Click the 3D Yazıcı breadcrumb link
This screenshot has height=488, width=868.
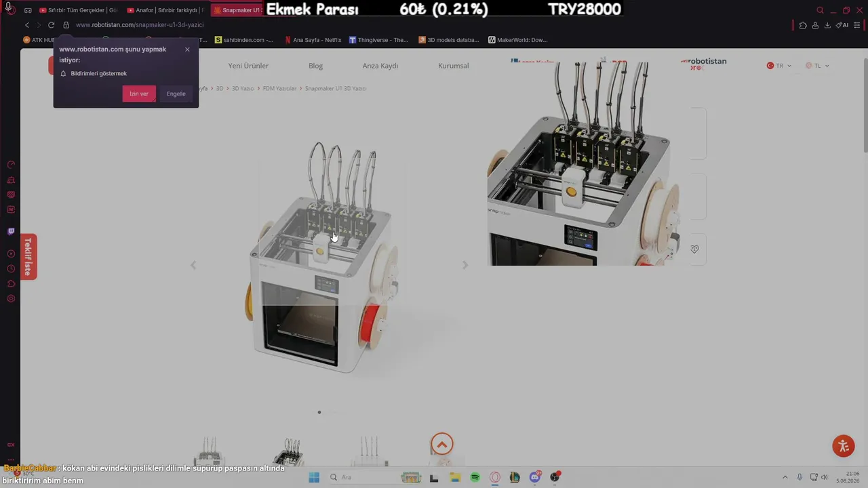pyautogui.click(x=243, y=89)
